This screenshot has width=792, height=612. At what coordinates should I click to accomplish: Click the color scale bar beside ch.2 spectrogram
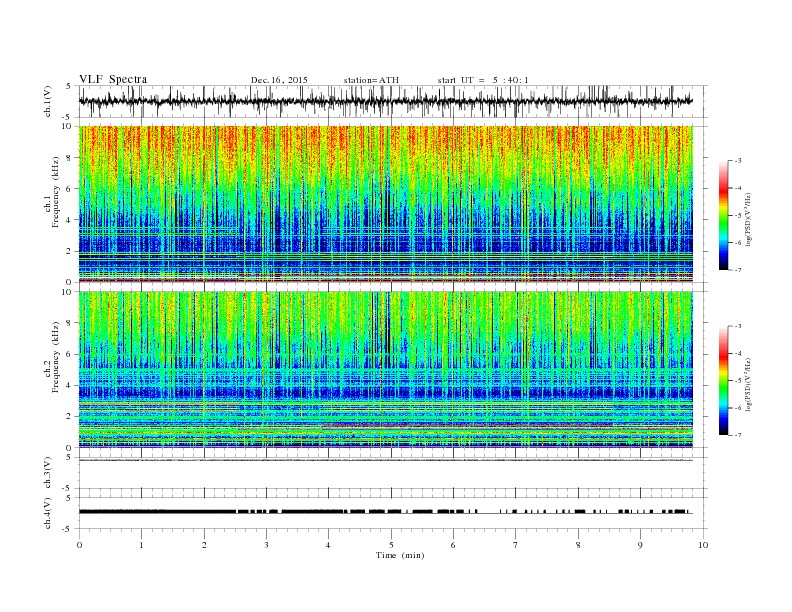(723, 381)
